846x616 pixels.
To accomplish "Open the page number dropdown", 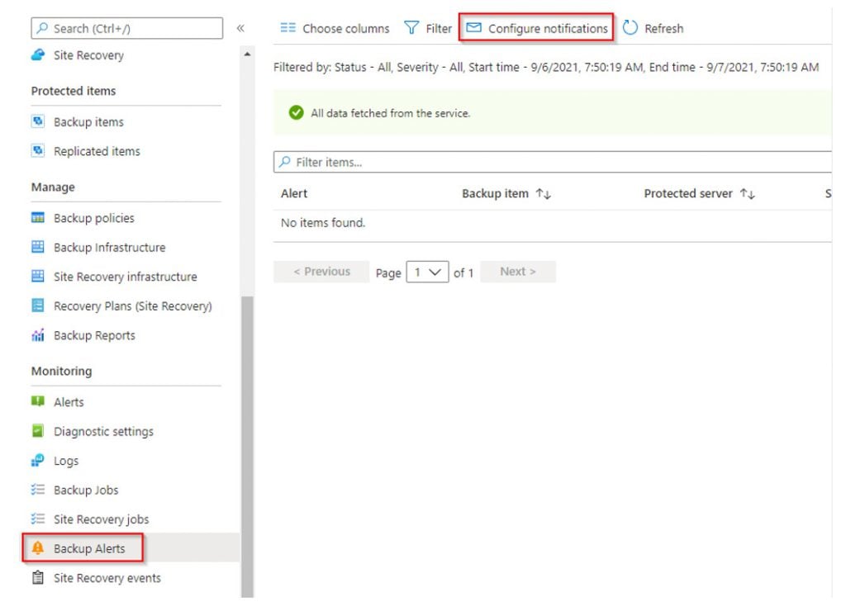I will click(427, 272).
